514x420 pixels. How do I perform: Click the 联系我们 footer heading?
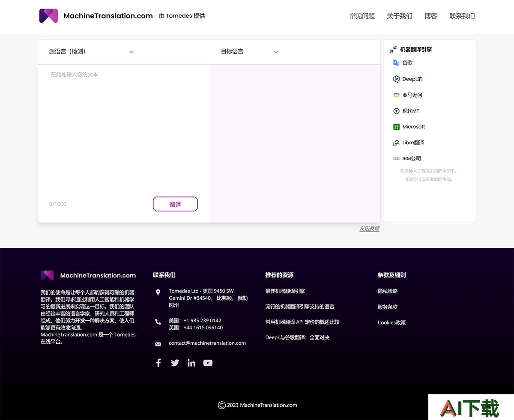click(x=164, y=275)
